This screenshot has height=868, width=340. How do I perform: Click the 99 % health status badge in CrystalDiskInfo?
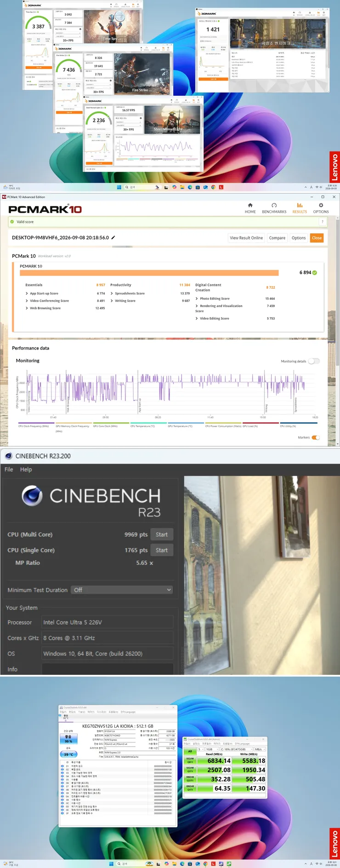click(x=68, y=739)
